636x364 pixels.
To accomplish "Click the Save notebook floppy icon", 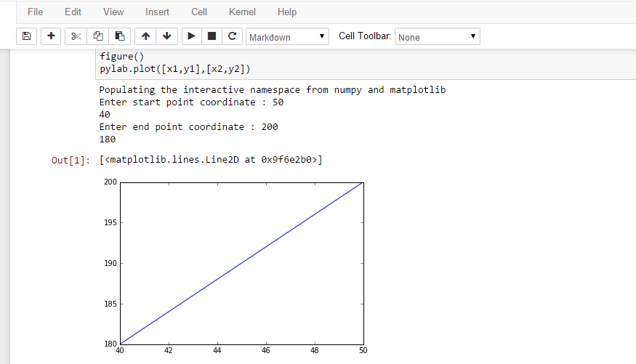I will [x=27, y=36].
